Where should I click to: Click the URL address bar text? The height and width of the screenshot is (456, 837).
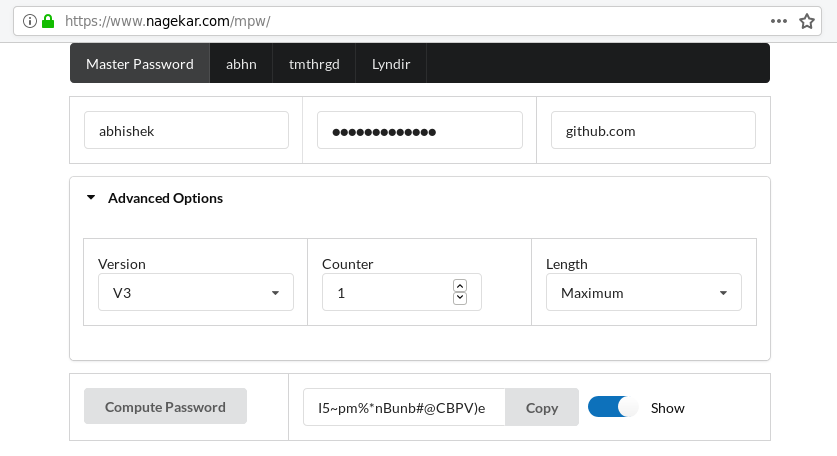pyautogui.click(x=168, y=21)
